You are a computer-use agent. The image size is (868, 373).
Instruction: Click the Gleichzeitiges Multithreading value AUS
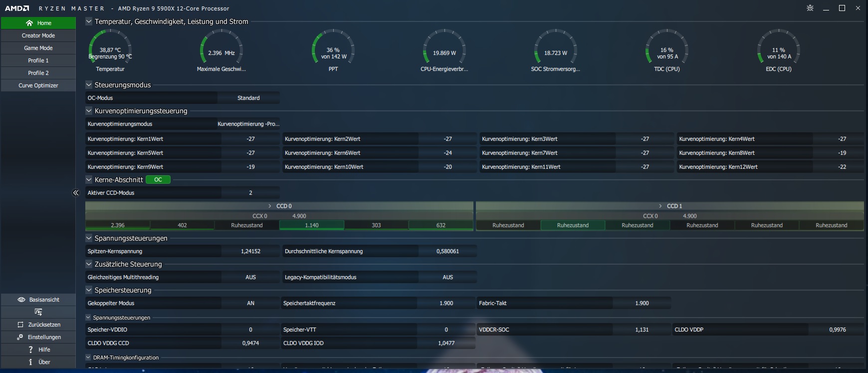(x=250, y=277)
